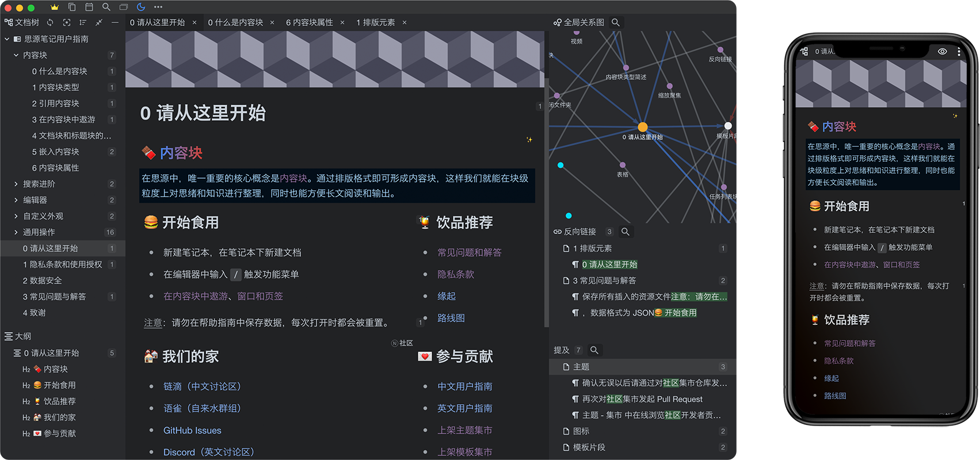This screenshot has width=980, height=460.
Task: Click the crown VIP icon in top toolbar
Action: click(x=55, y=7)
